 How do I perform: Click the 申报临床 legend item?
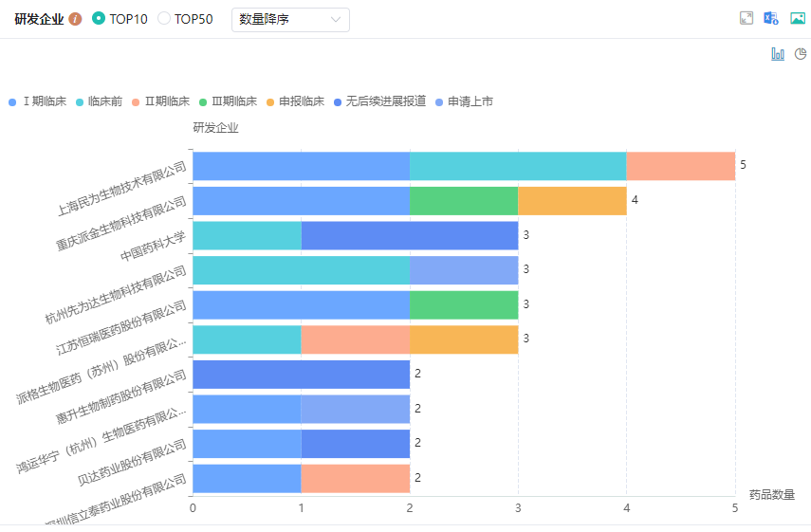pos(294,101)
